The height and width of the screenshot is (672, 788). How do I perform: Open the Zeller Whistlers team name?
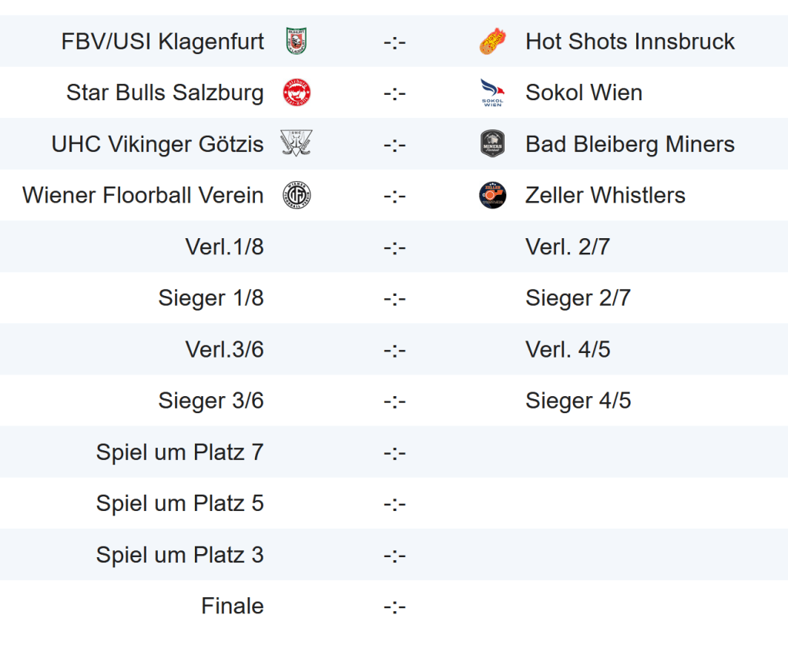pyautogui.click(x=605, y=195)
